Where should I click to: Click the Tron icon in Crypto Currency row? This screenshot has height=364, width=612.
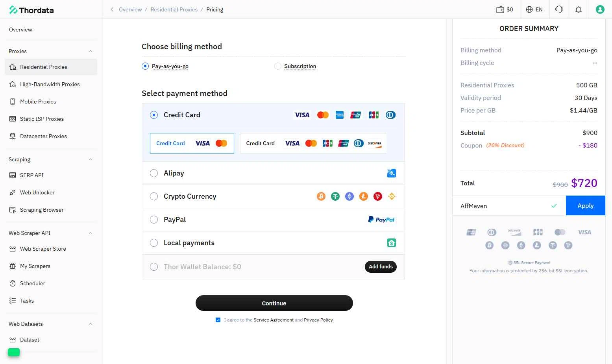tap(378, 196)
